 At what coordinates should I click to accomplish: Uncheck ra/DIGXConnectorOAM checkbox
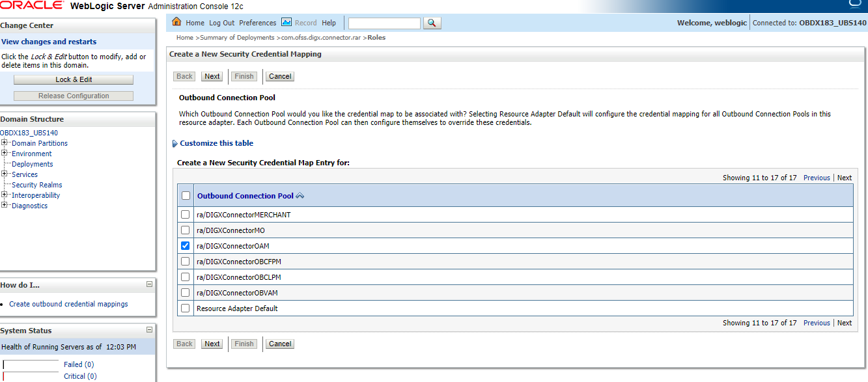(186, 246)
